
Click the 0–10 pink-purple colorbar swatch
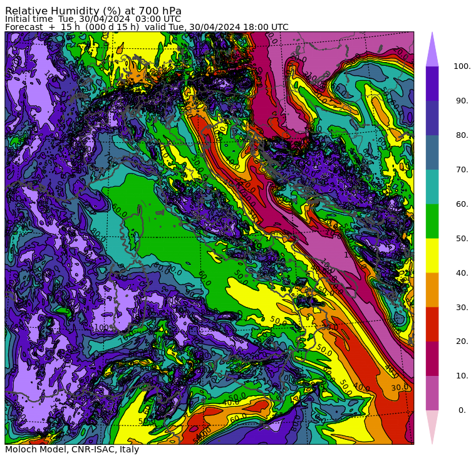pyautogui.click(x=432, y=393)
